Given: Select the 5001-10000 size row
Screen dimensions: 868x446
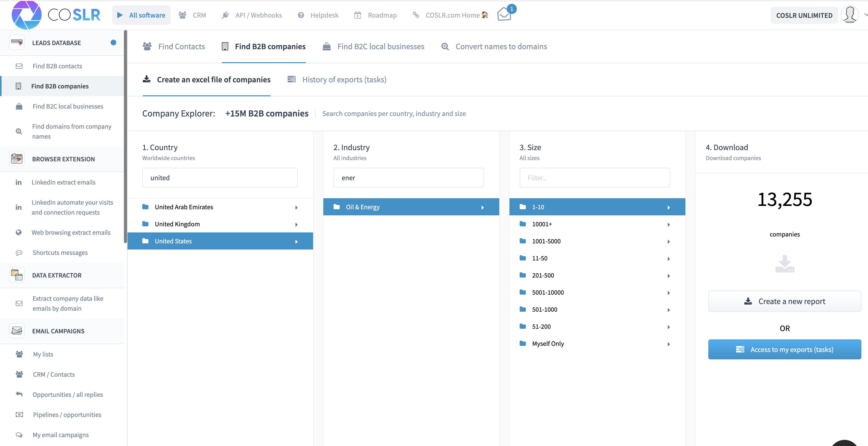Looking at the screenshot, I should pos(597,292).
